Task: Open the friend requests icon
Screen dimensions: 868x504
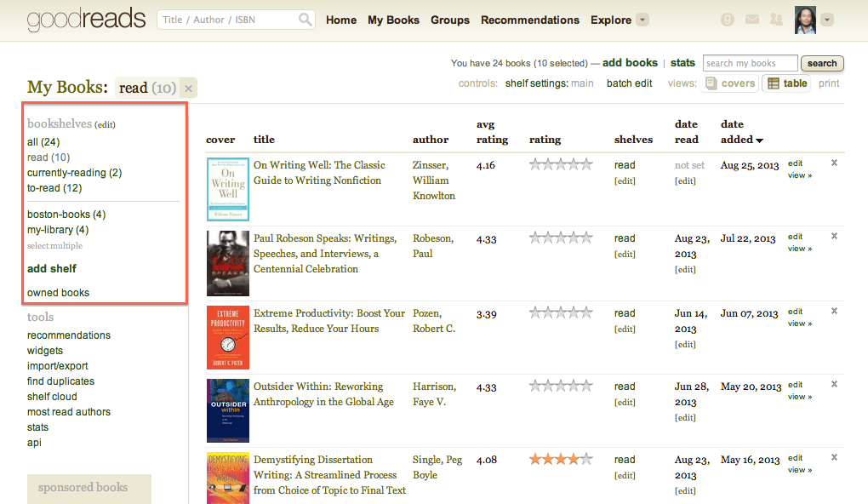Action: [x=776, y=20]
